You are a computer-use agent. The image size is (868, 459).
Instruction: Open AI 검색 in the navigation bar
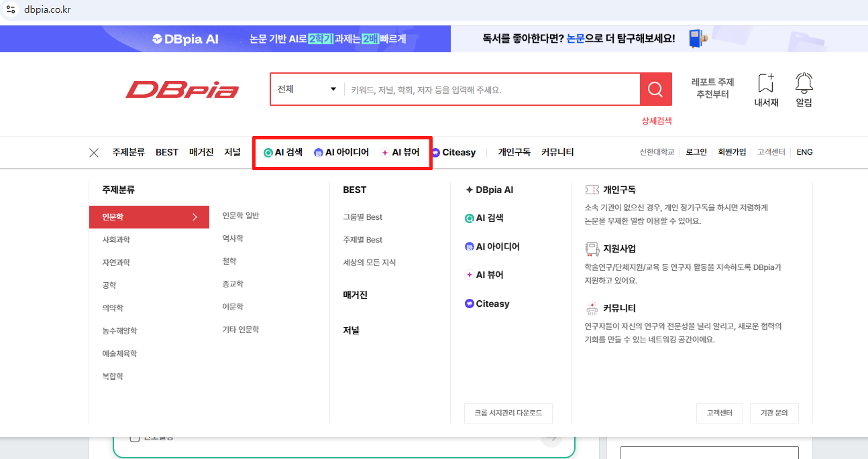point(283,152)
